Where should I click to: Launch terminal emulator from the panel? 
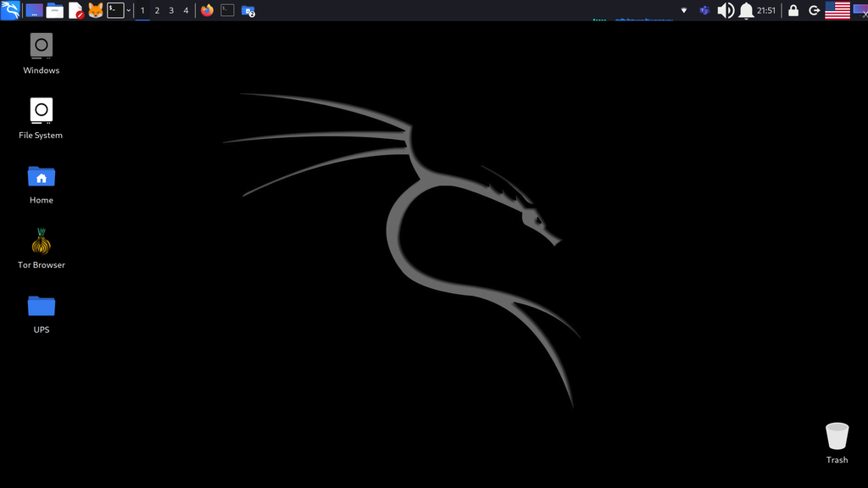pos(115,10)
